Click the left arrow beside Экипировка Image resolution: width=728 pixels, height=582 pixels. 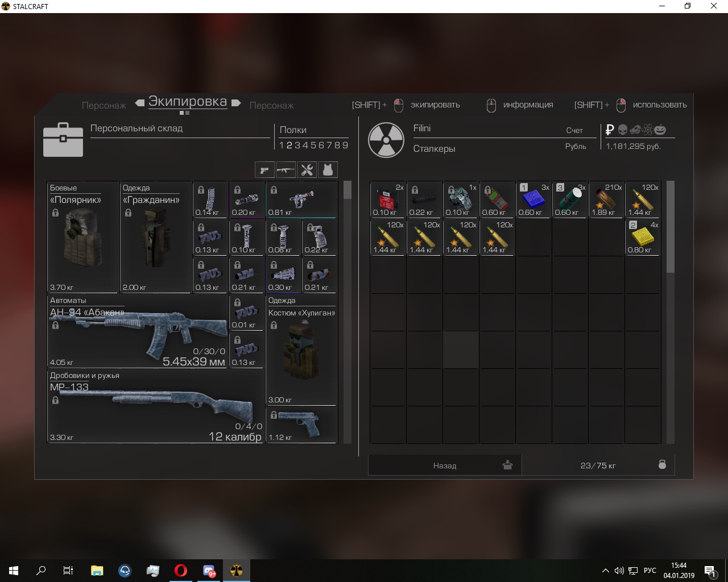point(140,103)
